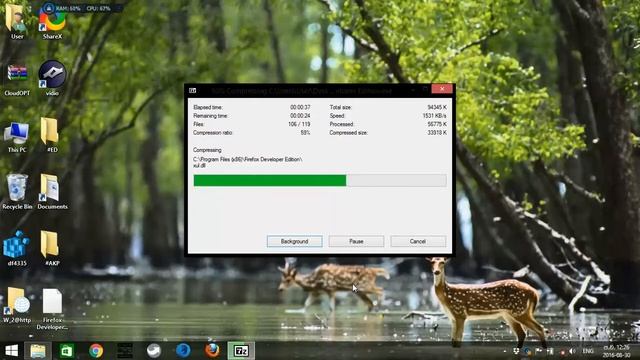Viewport: 640px width, 360px height.
Task: Open the Steam icon on taskbar
Action: 154,351
